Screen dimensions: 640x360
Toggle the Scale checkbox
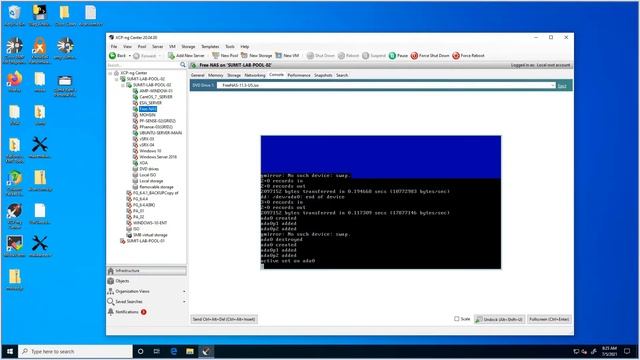pyautogui.click(x=457, y=319)
